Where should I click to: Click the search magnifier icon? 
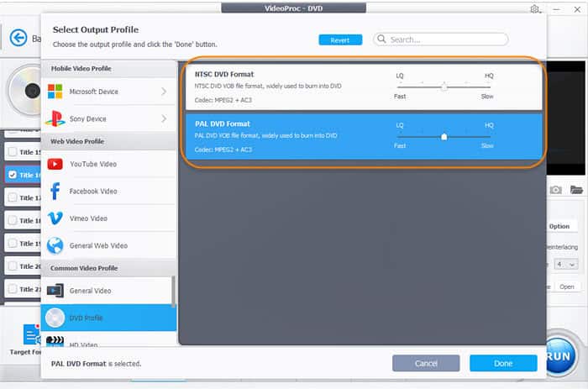click(x=381, y=39)
